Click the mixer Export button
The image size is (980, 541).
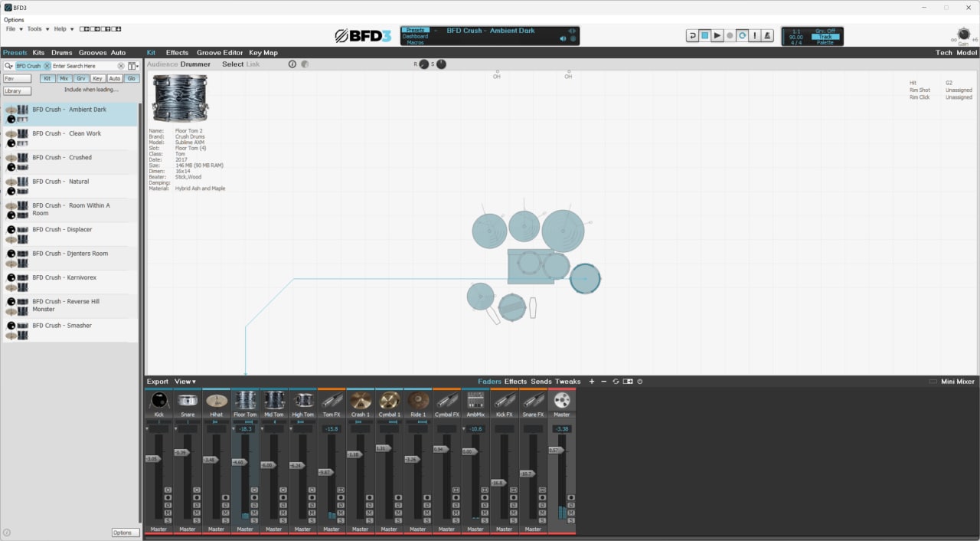point(158,382)
